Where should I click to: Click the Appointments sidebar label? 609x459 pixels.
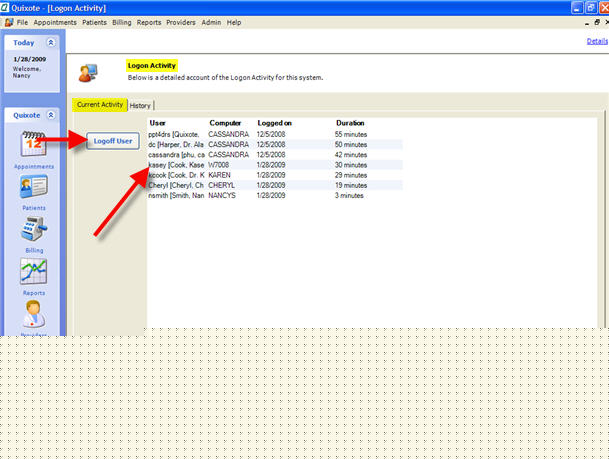pos(34,167)
